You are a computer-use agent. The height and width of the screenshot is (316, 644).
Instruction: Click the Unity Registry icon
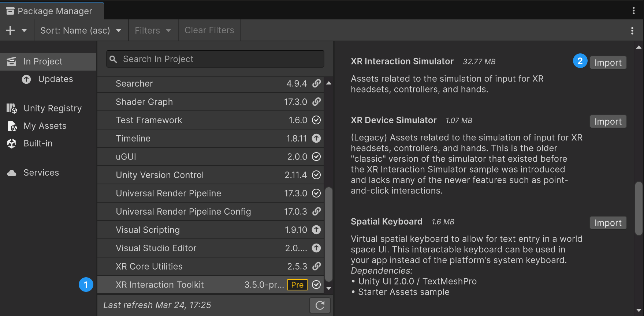12,108
